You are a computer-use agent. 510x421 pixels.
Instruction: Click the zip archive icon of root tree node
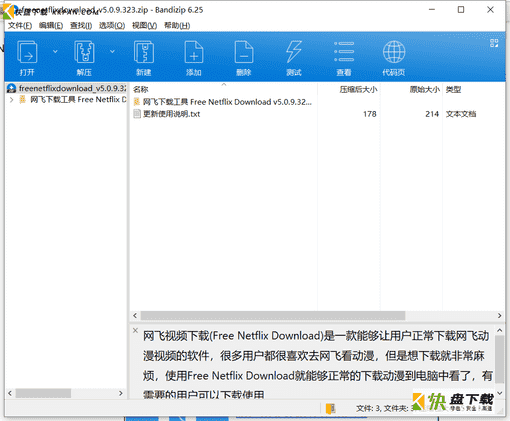[11, 88]
